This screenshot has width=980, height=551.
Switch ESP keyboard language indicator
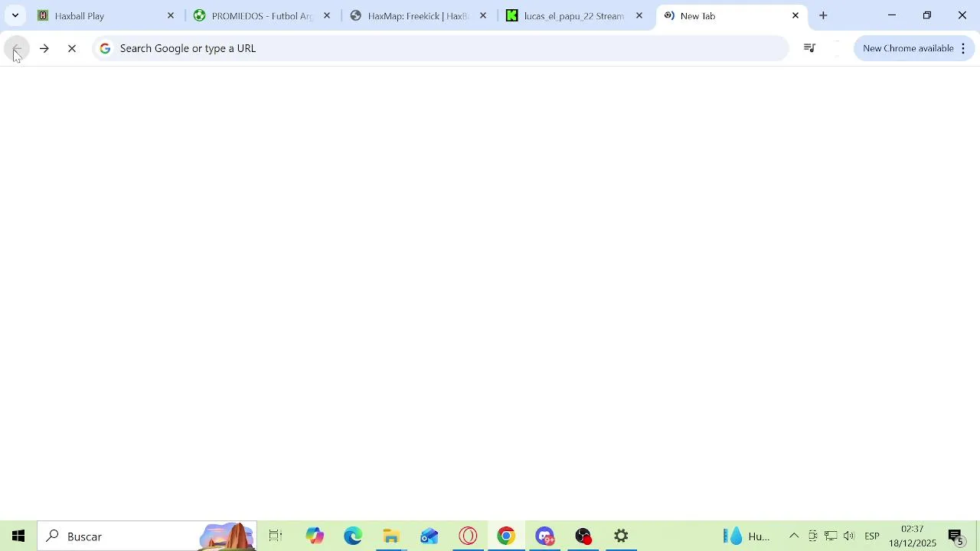(872, 536)
